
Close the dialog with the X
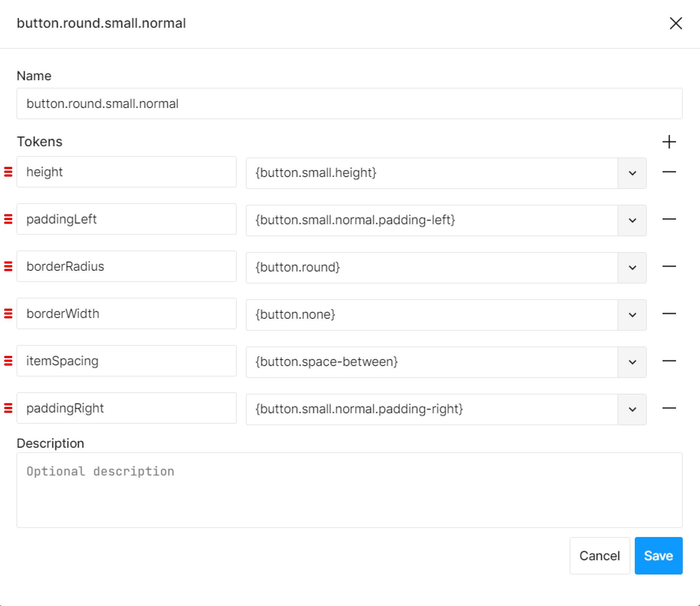coord(676,23)
